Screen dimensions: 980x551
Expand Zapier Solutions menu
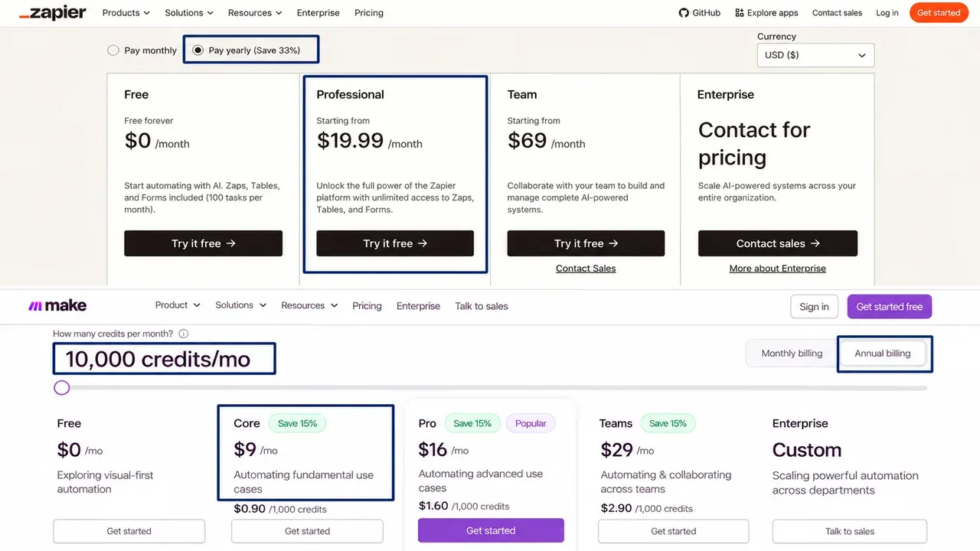click(x=188, y=13)
